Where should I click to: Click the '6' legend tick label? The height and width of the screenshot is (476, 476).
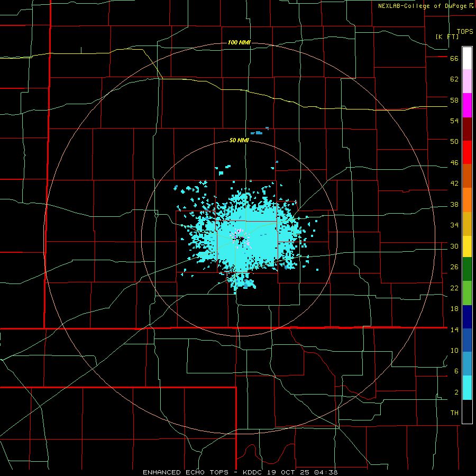pyautogui.click(x=456, y=371)
